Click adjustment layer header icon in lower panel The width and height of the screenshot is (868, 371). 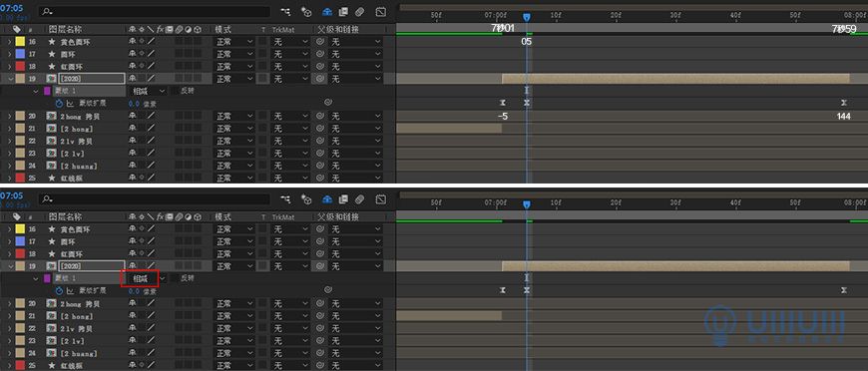189,216
